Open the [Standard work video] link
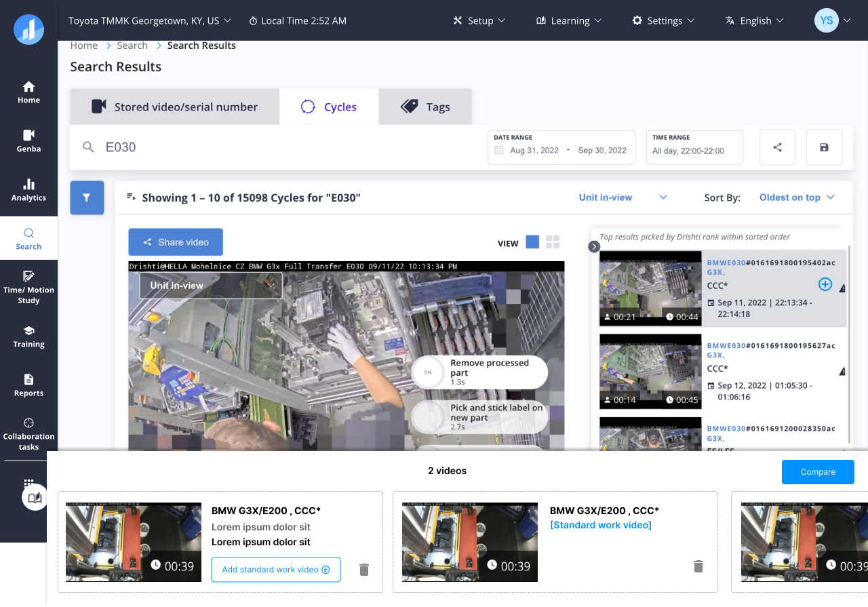 point(601,525)
